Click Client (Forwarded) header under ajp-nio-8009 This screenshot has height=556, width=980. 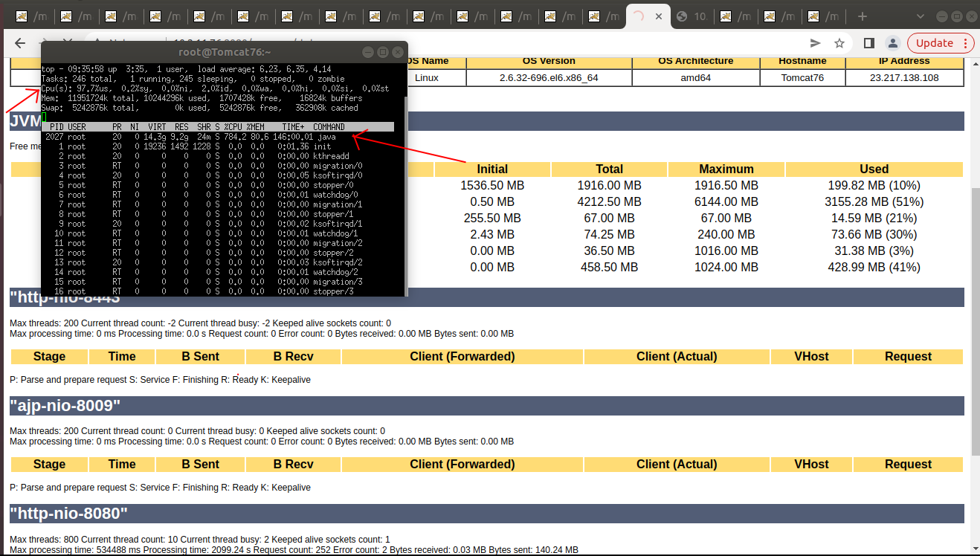(462, 465)
